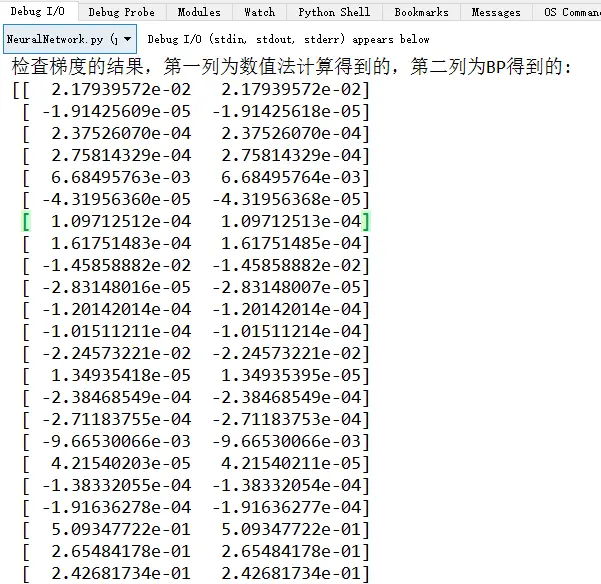Click the value 1.34935418e-05
The height and width of the screenshot is (584, 601).
[x=121, y=375]
